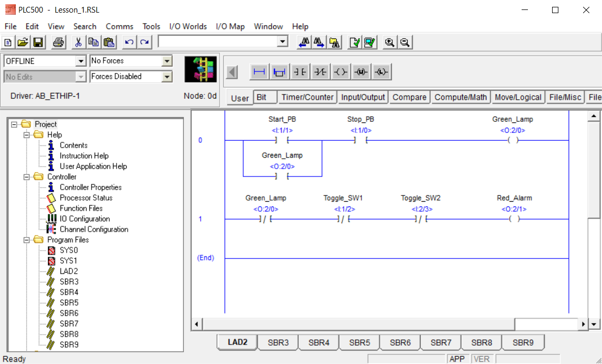Open Processor Status in the tree
The width and height of the screenshot is (602, 364).
tap(86, 197)
